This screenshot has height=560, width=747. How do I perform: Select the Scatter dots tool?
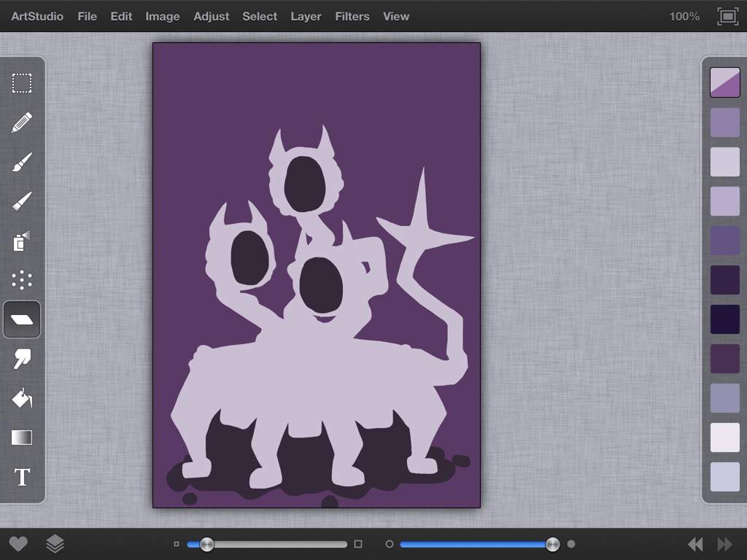(22, 280)
